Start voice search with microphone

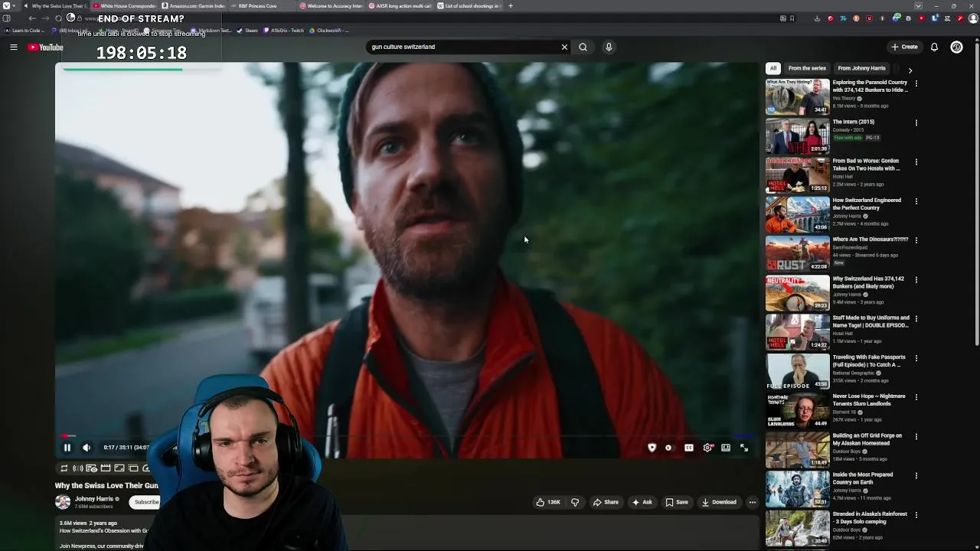[x=609, y=47]
